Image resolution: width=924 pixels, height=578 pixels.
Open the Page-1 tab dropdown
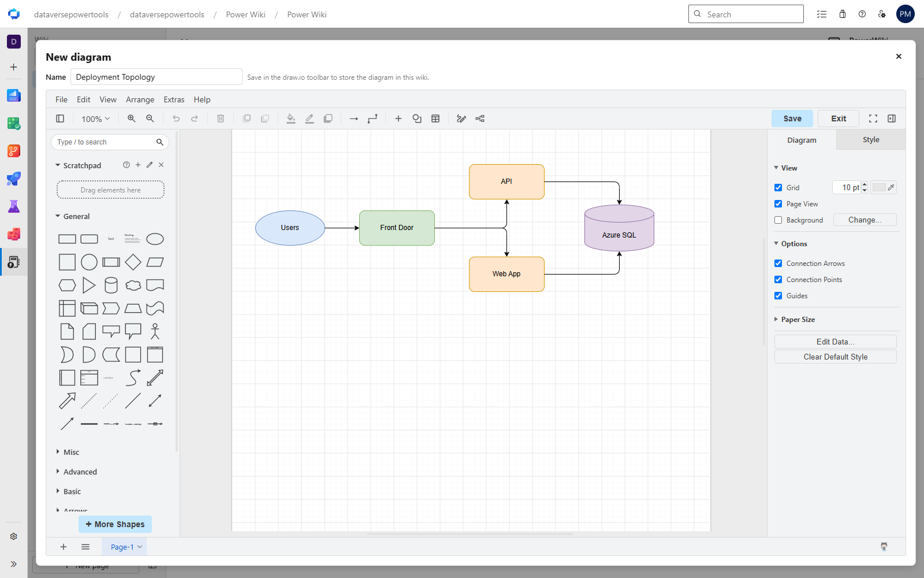(140, 547)
